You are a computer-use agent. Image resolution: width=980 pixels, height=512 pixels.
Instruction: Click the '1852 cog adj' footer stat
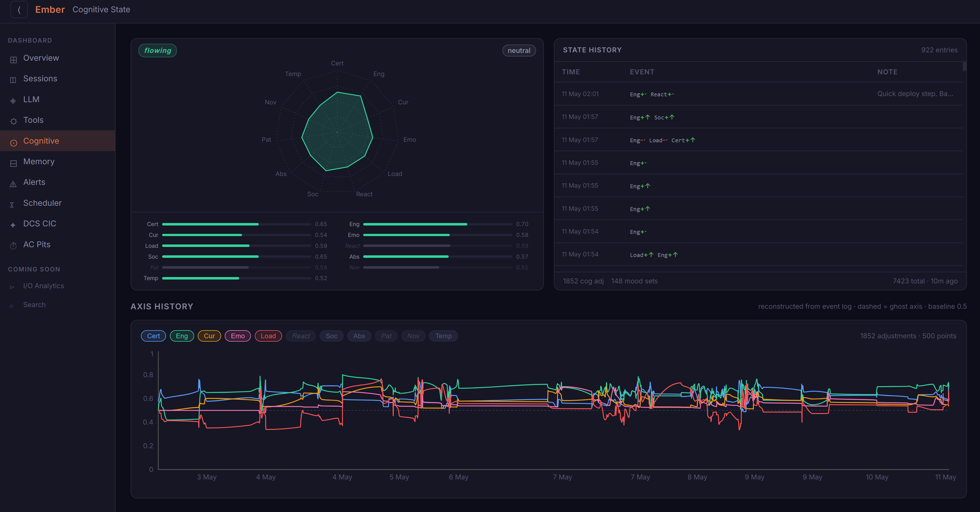click(583, 281)
